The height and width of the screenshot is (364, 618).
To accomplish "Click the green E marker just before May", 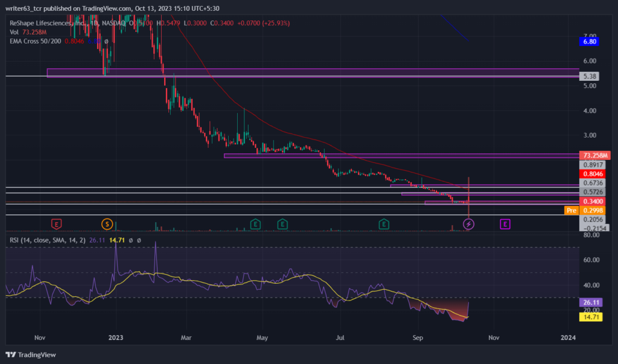I will coord(255,225).
